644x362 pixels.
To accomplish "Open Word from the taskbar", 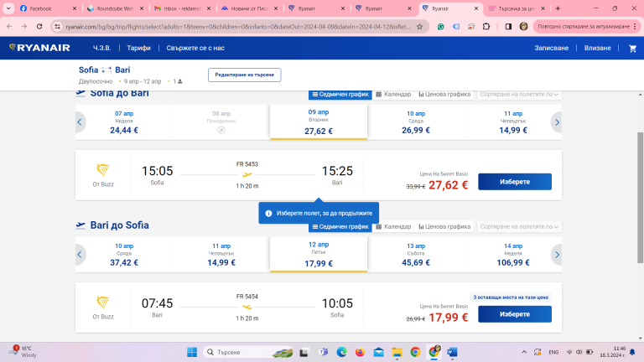I will [x=454, y=351].
